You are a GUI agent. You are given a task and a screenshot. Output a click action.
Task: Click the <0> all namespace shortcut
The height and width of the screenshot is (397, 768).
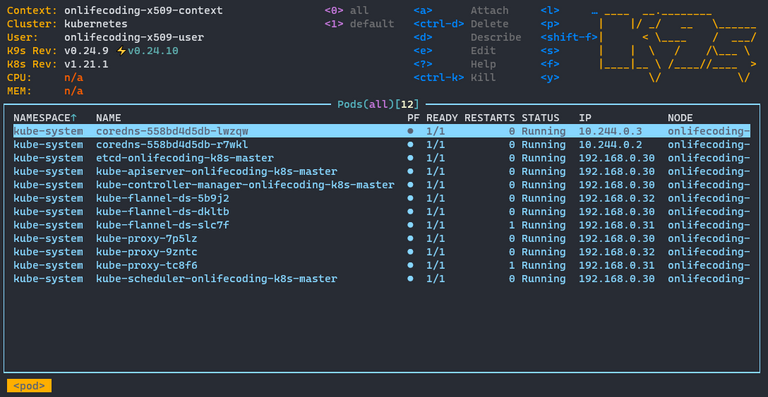[346, 10]
